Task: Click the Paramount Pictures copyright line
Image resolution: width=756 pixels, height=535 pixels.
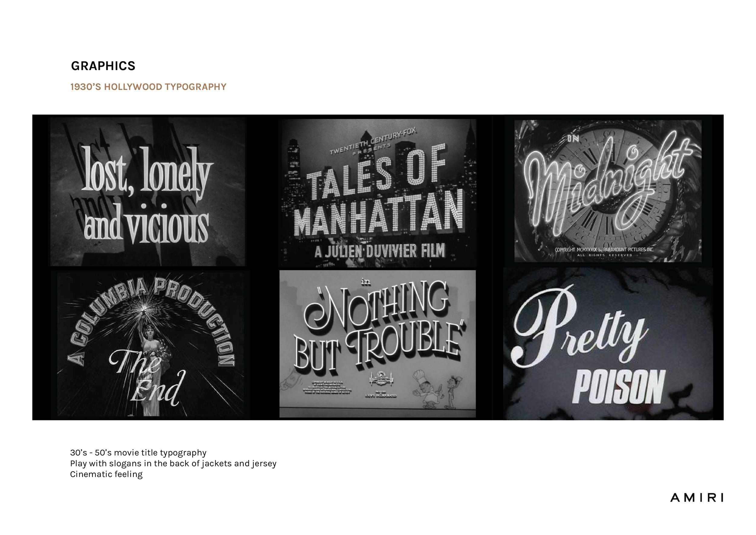Action: click(604, 250)
